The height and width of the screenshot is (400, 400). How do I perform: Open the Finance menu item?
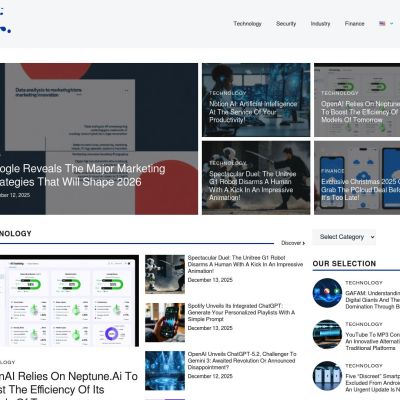pyautogui.click(x=355, y=24)
